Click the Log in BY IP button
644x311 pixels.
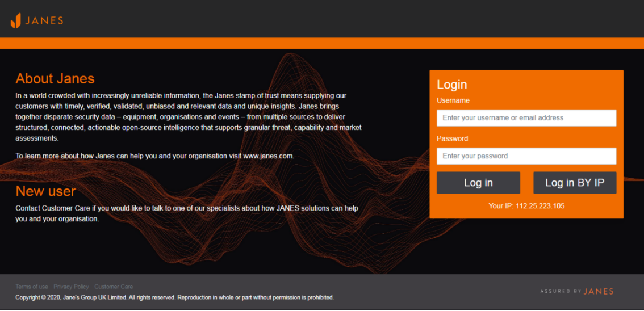[575, 183]
